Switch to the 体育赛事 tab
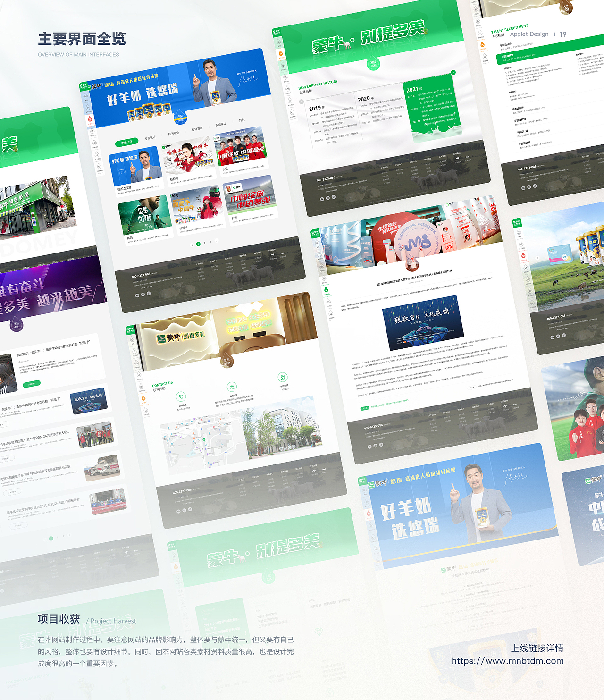 [197, 129]
